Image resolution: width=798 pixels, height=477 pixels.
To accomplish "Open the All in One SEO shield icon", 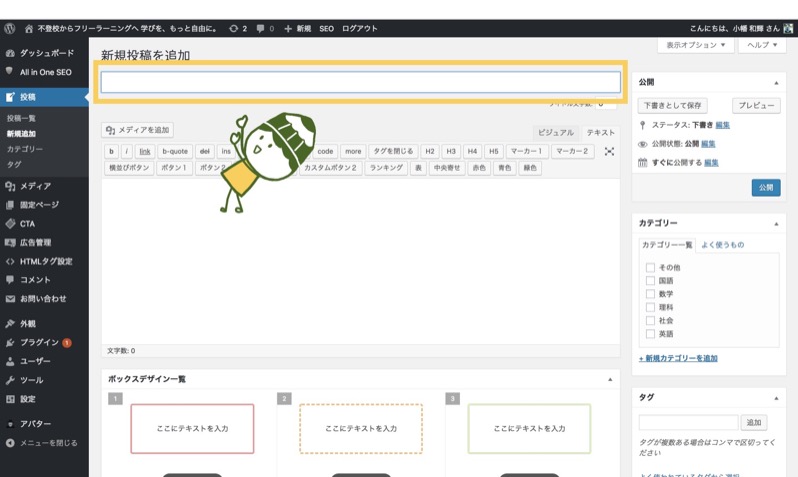I will pos(10,72).
